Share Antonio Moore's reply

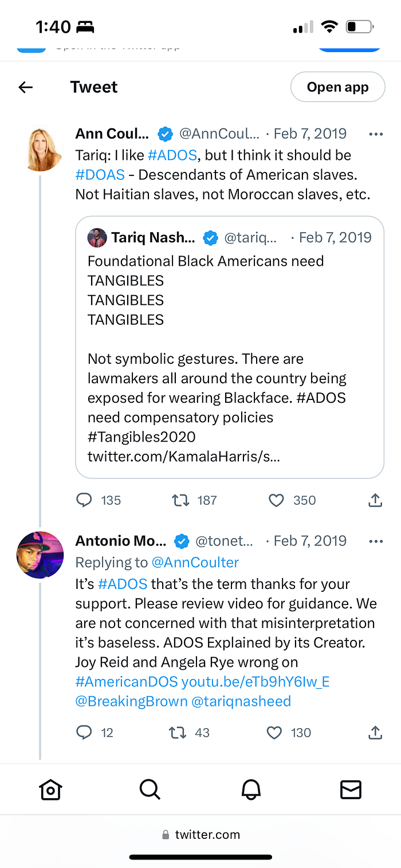(x=375, y=732)
